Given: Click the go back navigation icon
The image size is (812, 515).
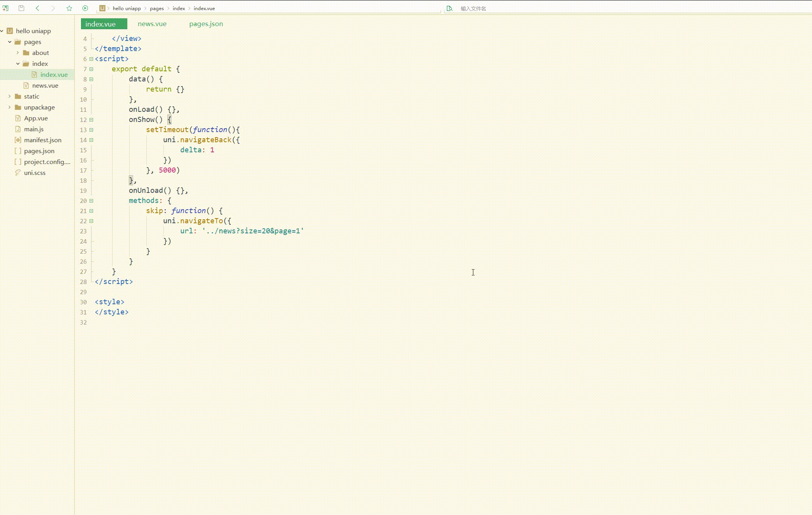Looking at the screenshot, I should tap(37, 8).
